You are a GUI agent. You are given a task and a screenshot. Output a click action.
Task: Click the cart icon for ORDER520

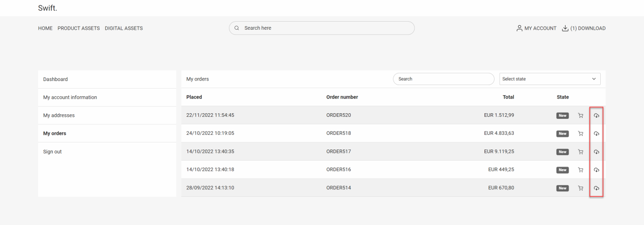pyautogui.click(x=581, y=116)
